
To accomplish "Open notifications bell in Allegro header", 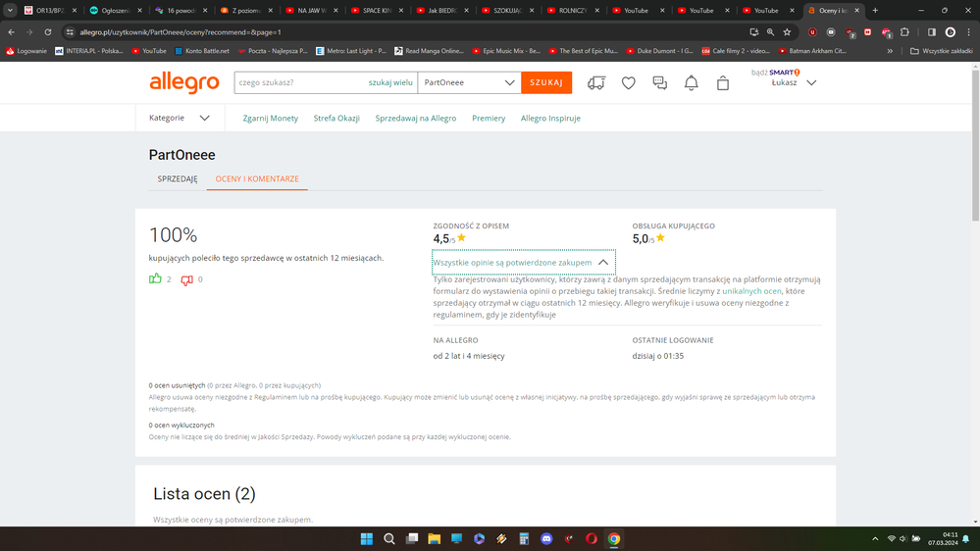I will click(x=692, y=82).
